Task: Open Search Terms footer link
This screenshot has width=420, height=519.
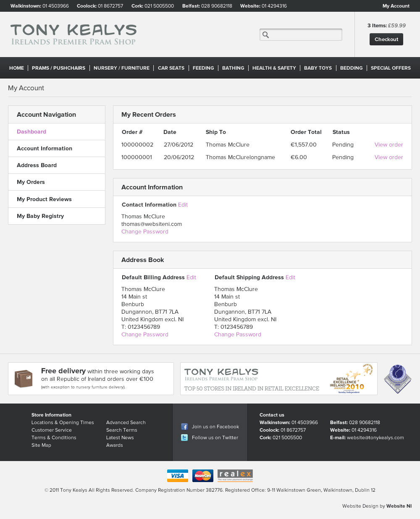Action: pos(122,430)
